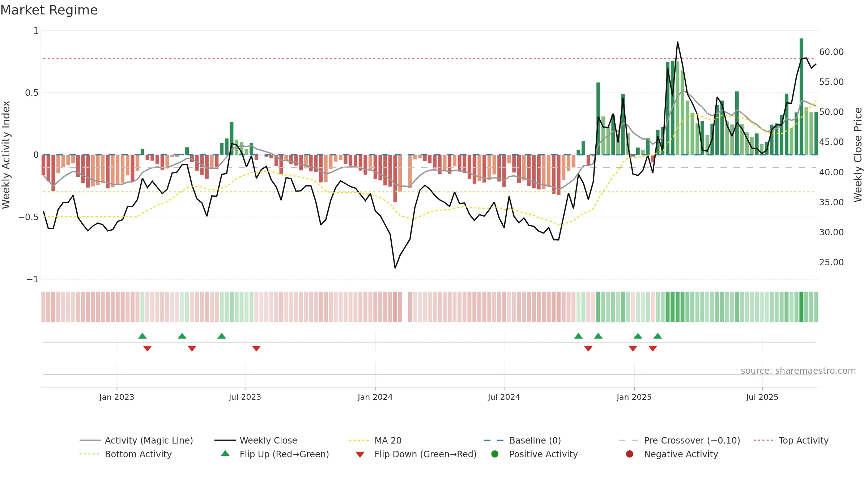The image size is (868, 488).
Task: Click the red Flip Down triangle in legend
Action: 360,455
